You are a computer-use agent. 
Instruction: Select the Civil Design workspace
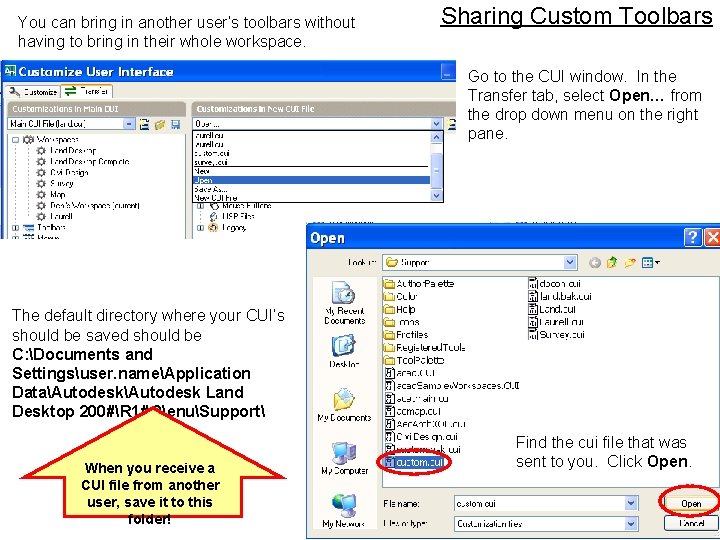pos(69,173)
